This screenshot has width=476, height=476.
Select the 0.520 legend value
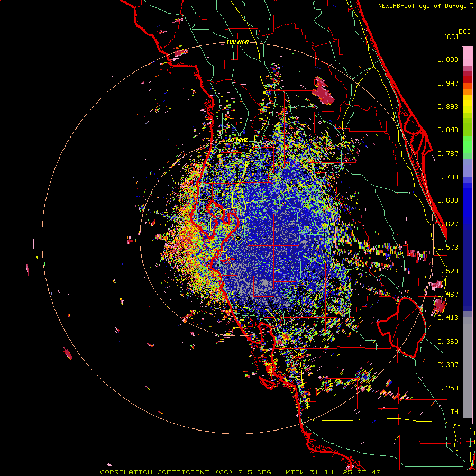448,271
